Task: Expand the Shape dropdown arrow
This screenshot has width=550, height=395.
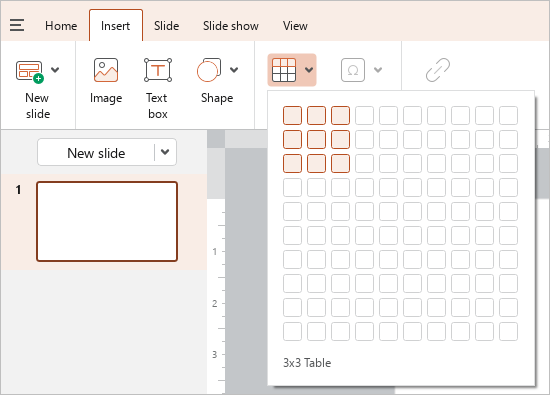Action: [x=234, y=69]
